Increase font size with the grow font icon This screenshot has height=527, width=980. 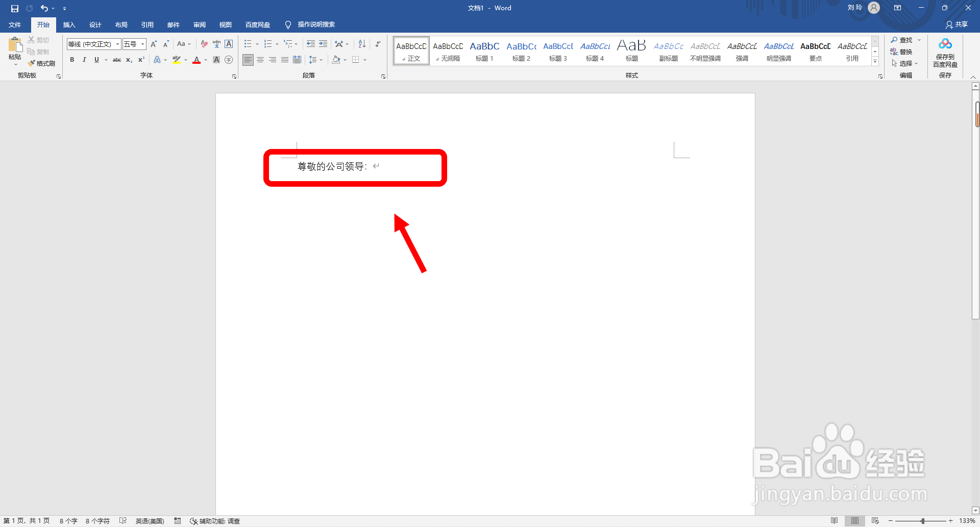[x=154, y=44]
